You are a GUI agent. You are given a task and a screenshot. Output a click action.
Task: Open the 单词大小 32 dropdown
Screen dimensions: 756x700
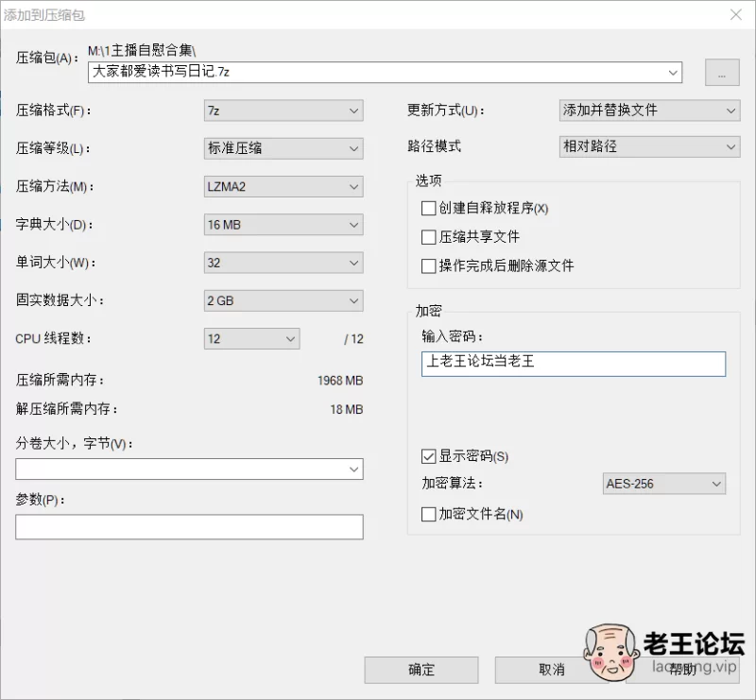point(283,263)
